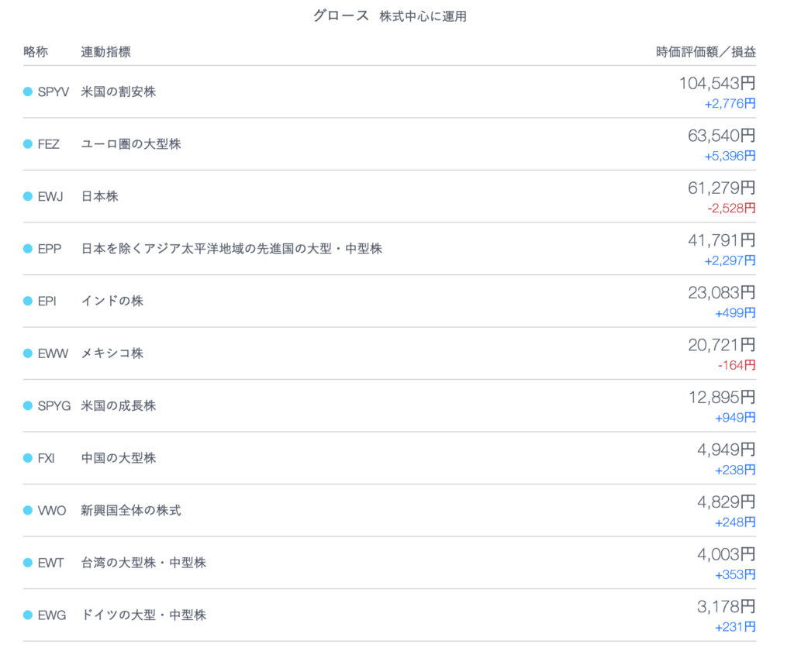Image resolution: width=794 pixels, height=672 pixels.
Task: Click the 米国の成長株 description
Action: pyautogui.click(x=119, y=406)
